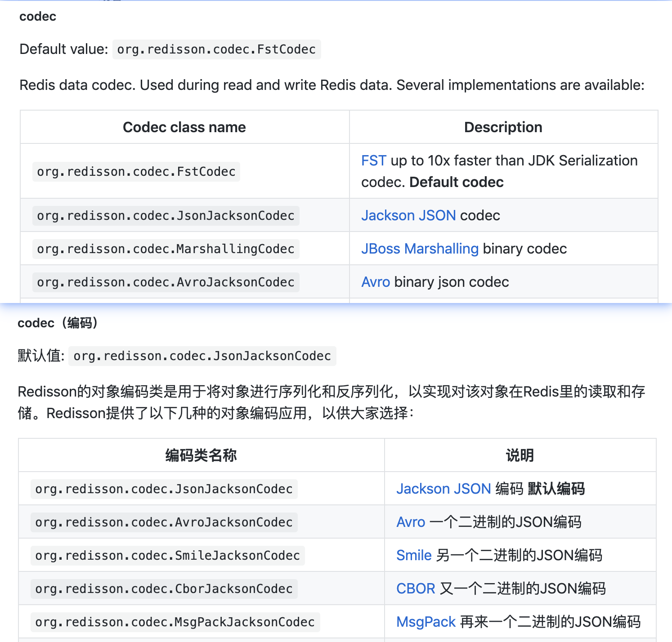The height and width of the screenshot is (642, 672).
Task: Open the Jackson JSON link in Chinese table
Action: click(443, 489)
